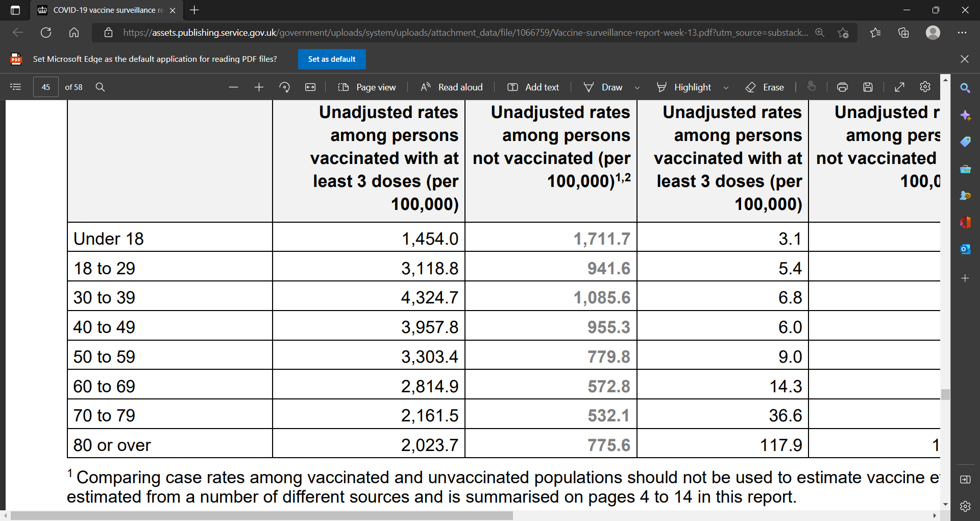Click the vertical scrollbar down arrow
Screen dimensions: 980x521
(x=946, y=504)
